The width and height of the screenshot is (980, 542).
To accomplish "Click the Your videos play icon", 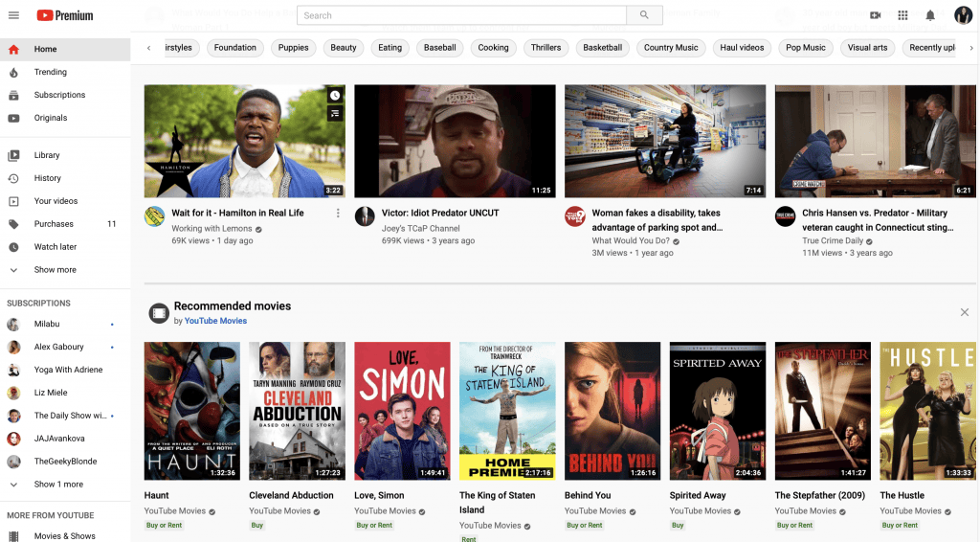I will click(x=13, y=201).
